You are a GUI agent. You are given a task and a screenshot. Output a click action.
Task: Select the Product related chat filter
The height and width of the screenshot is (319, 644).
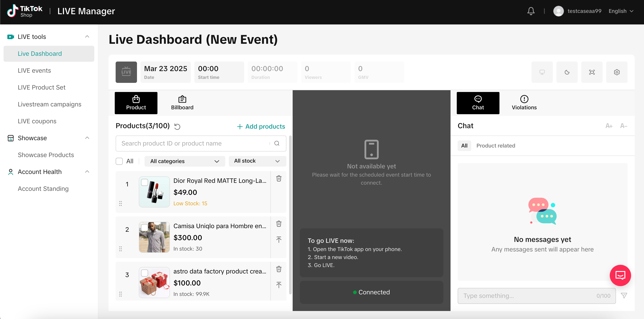[x=496, y=146]
